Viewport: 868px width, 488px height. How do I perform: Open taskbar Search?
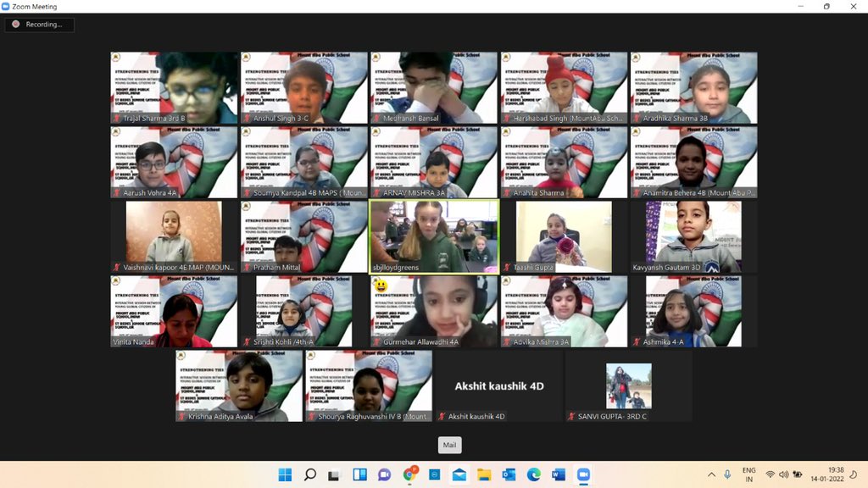pos(310,474)
